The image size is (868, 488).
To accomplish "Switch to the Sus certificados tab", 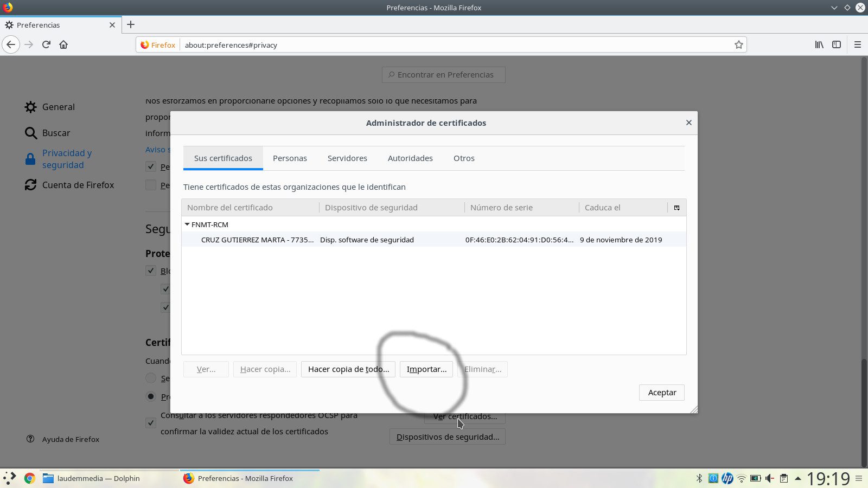I will (223, 158).
